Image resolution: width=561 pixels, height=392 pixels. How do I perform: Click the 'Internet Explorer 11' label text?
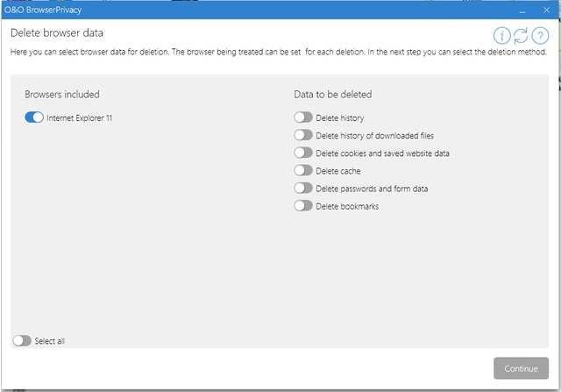[x=80, y=118]
